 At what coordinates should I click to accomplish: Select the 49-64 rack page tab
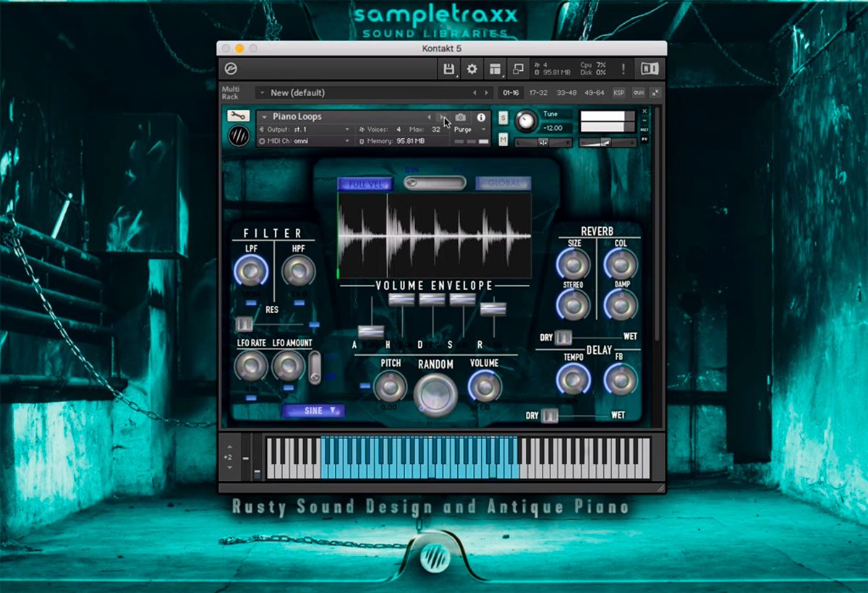point(595,93)
